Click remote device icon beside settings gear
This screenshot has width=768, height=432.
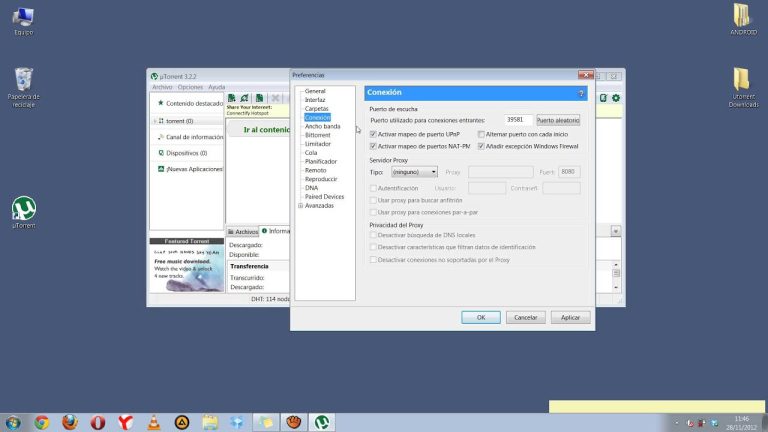tap(603, 98)
